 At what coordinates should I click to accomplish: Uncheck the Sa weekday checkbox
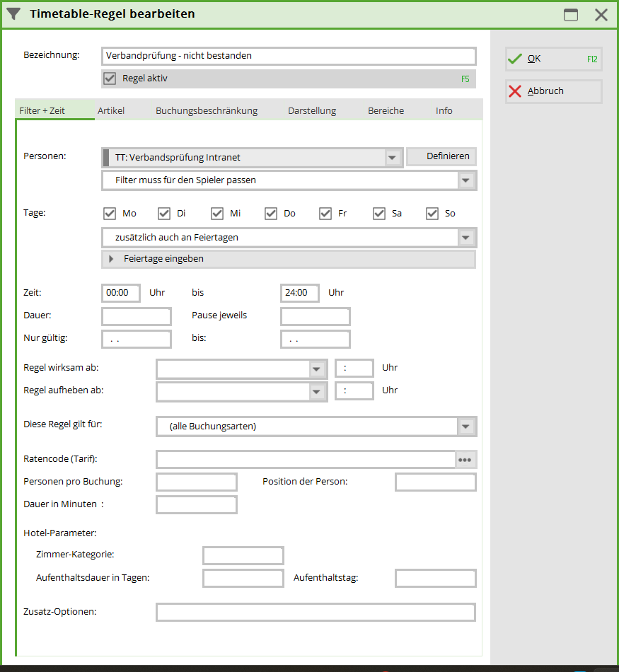tap(379, 213)
